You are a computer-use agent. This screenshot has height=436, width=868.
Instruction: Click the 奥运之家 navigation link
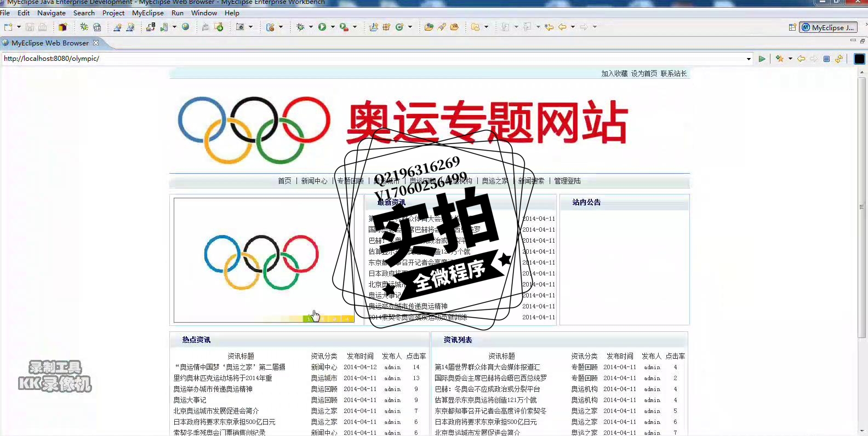[495, 181]
